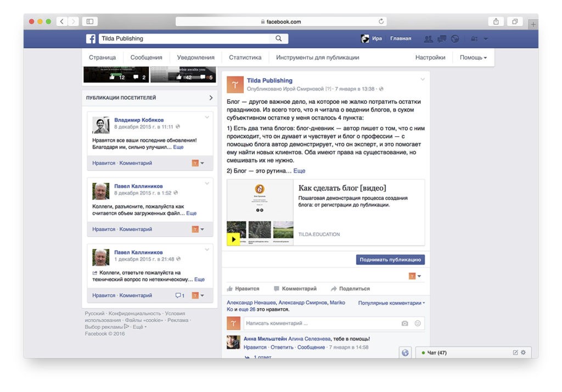The image size is (562, 392).
Task: Open Владимир Кобяков's avatar photo
Action: point(101,125)
